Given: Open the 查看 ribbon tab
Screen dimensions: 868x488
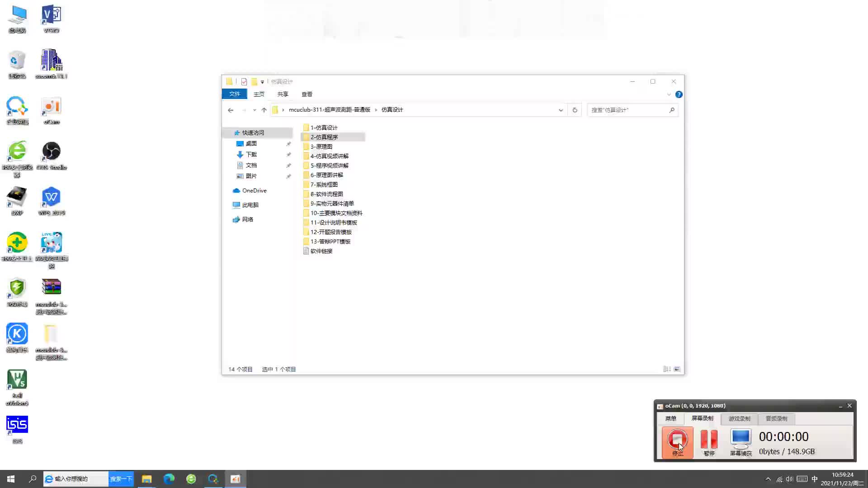Looking at the screenshot, I should 307,94.
